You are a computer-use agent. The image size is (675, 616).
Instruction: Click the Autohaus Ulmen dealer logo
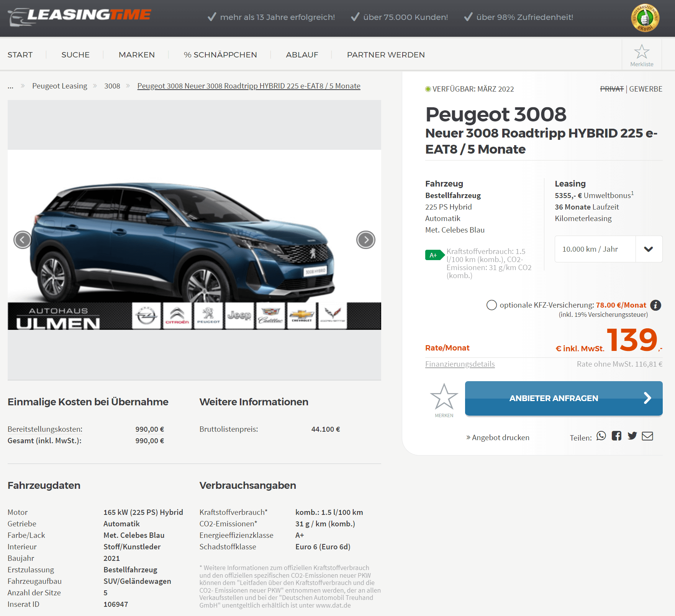58,318
